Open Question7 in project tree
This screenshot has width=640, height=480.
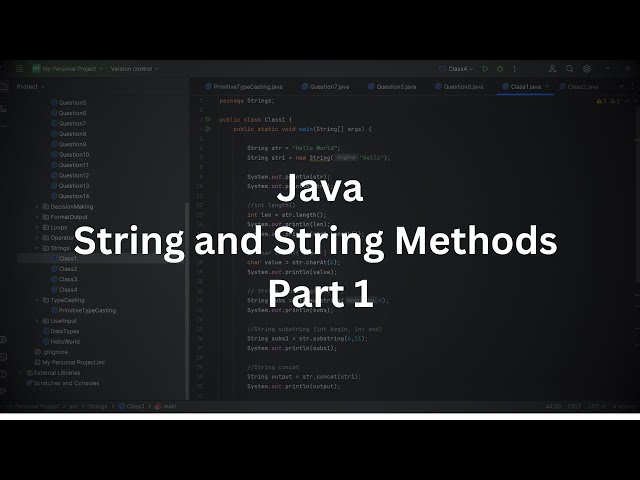tap(69, 123)
